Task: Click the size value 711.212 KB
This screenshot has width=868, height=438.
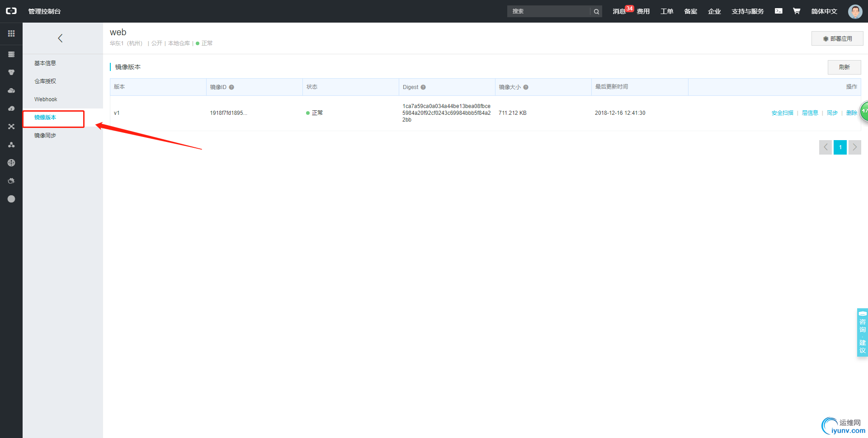Action: click(x=512, y=113)
